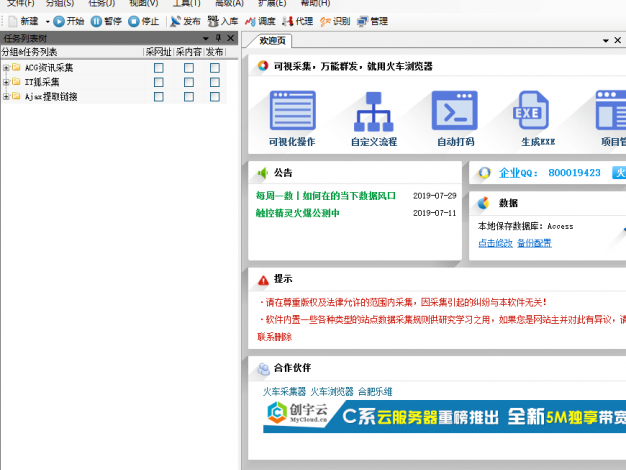
Task: Click the 创宇云 C系云服务器 banner
Action: (x=444, y=417)
